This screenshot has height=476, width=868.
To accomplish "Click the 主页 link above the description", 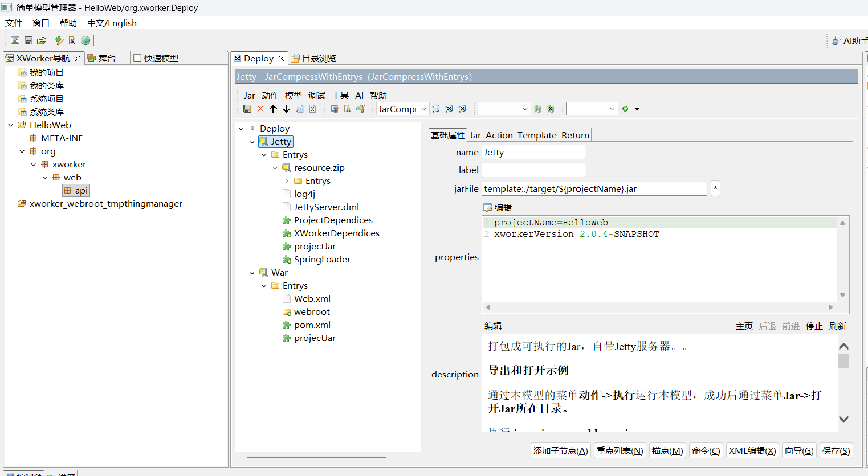I will 744,326.
